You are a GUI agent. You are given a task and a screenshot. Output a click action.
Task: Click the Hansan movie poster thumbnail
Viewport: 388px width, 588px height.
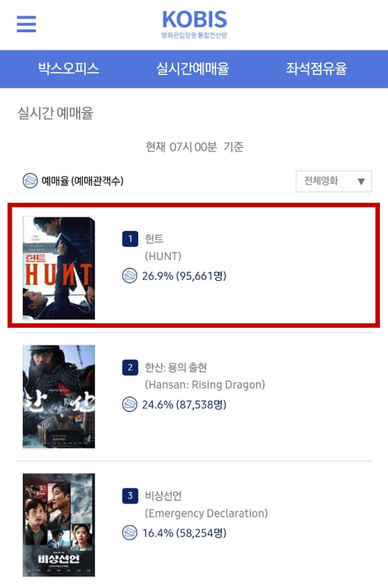point(59,397)
